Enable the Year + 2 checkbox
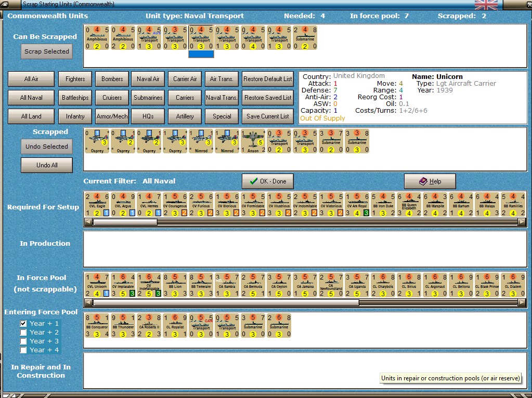The image size is (532, 398). (x=23, y=332)
